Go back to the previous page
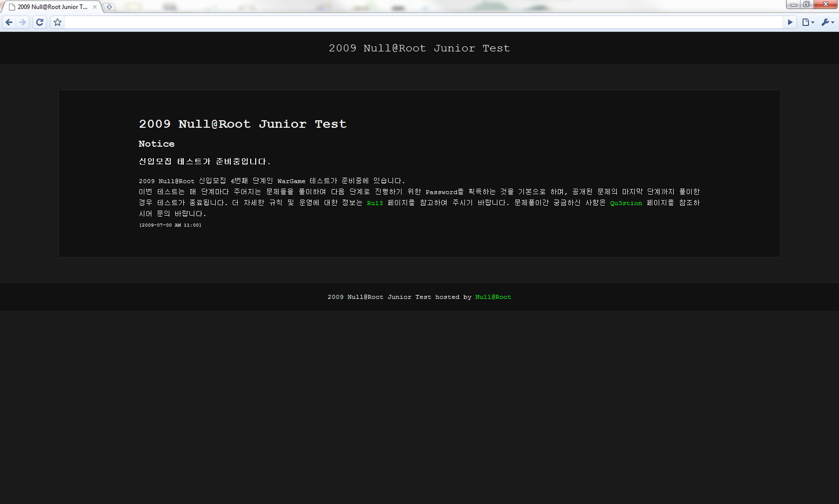The width and height of the screenshot is (839, 504). (9, 22)
